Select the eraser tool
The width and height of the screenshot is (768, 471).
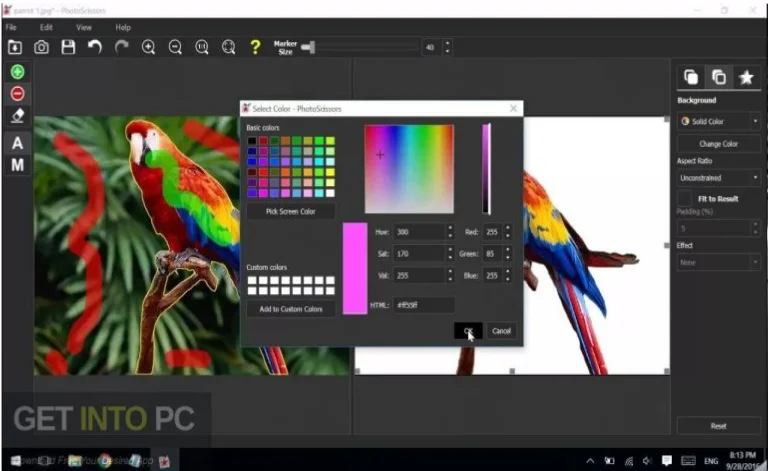click(18, 116)
